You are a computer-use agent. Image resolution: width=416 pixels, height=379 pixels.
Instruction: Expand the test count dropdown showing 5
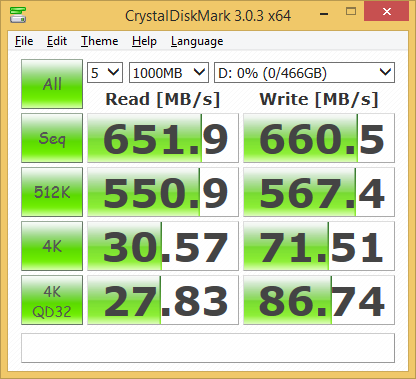pyautogui.click(x=105, y=72)
